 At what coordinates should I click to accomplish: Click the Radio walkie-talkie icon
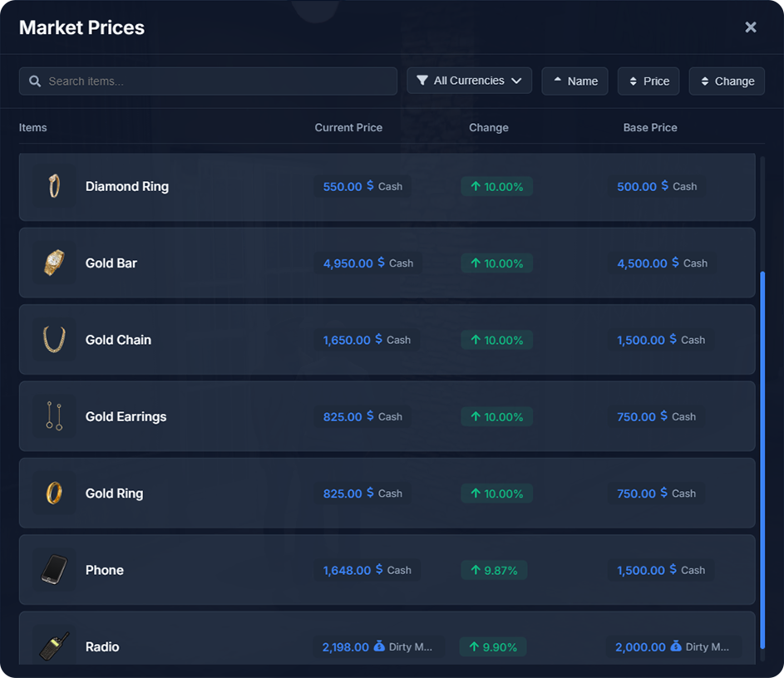[54, 646]
